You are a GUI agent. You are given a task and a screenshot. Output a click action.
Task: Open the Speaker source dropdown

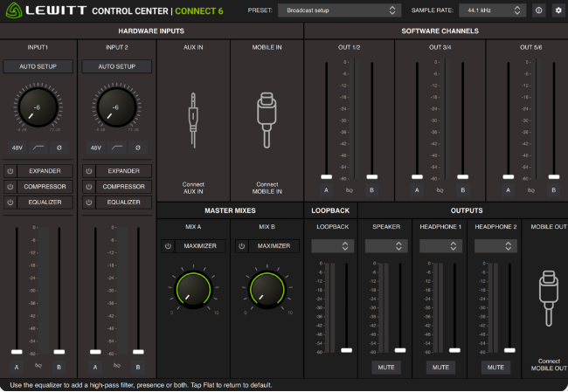386,246
